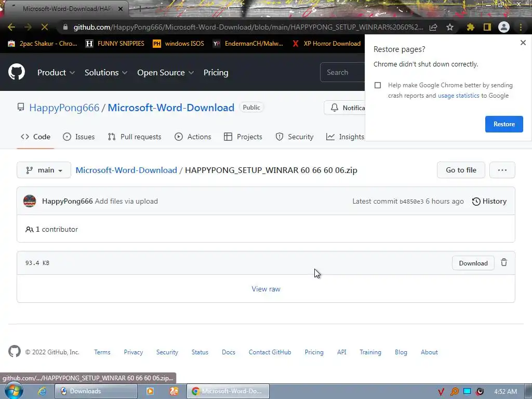Launch Internet Explorer from the taskbar
This screenshot has width=532, height=399.
(x=42, y=391)
